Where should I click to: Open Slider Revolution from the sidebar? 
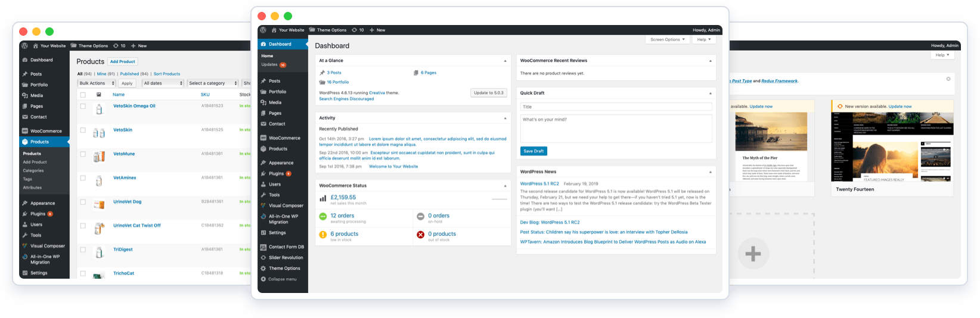coord(286,258)
